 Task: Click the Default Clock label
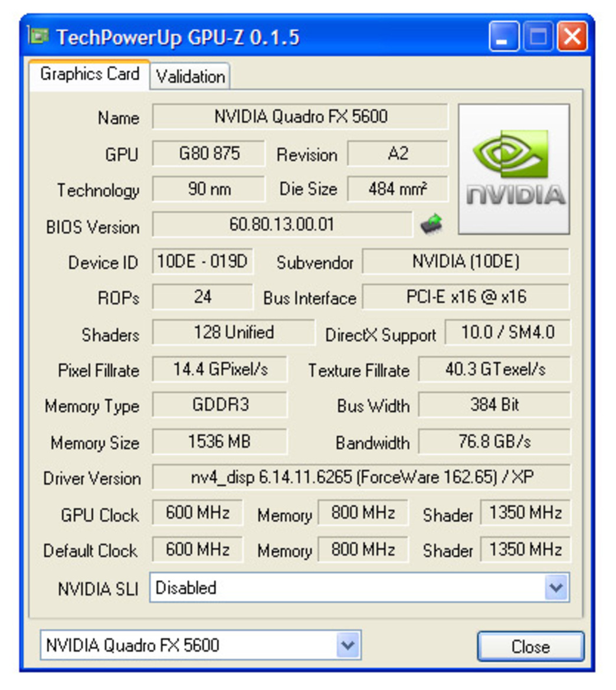[90, 551]
